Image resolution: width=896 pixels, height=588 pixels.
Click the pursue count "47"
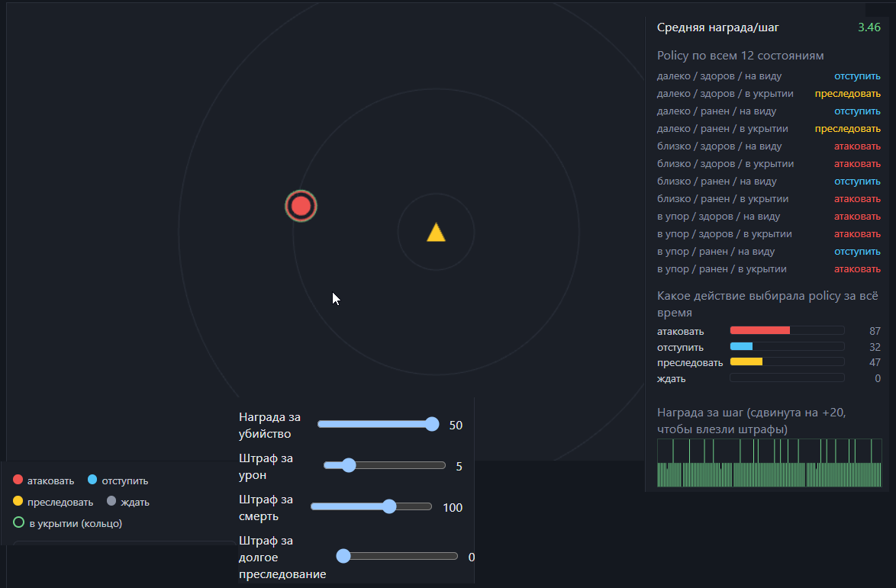875,362
